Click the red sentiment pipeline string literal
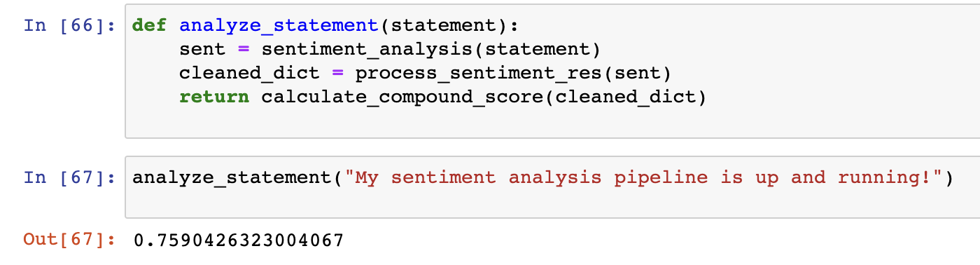Image resolution: width=980 pixels, height=265 pixels. coord(637,178)
